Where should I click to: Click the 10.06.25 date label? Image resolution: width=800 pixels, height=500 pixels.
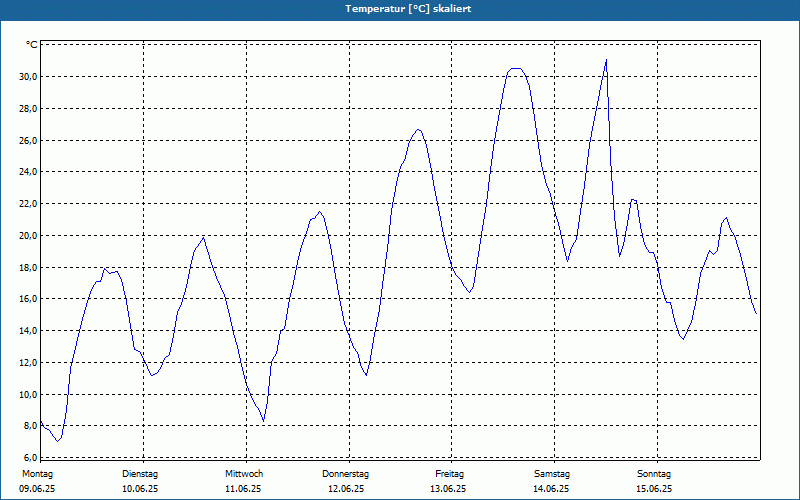coord(140,489)
